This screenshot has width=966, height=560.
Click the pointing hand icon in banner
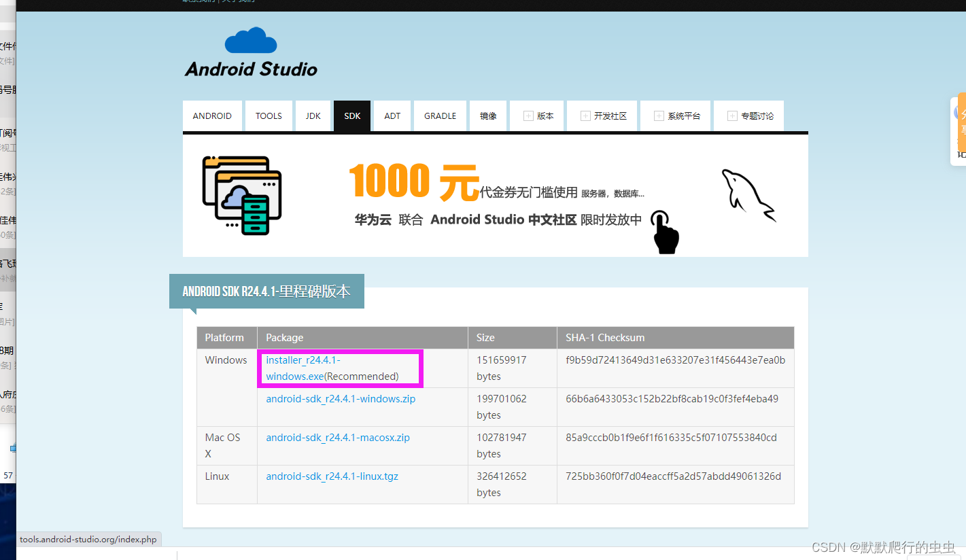666,232
